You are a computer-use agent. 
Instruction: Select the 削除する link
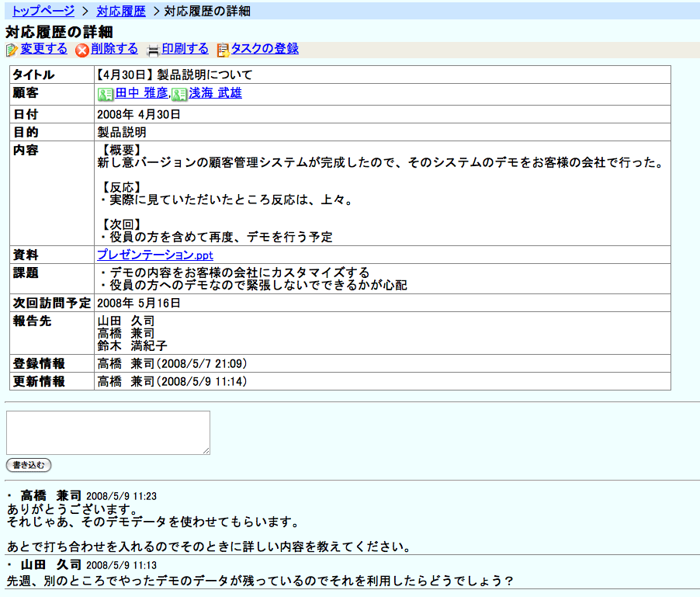[114, 49]
